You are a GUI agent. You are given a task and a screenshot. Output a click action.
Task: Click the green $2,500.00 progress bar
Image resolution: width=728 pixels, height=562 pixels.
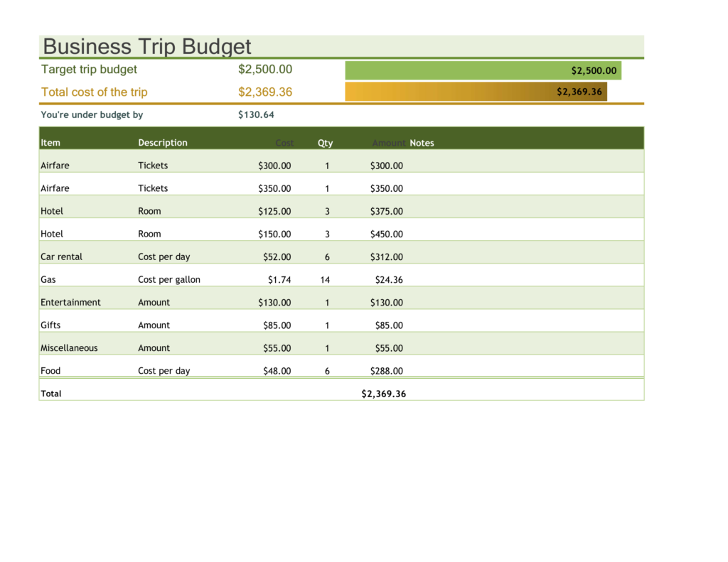[483, 70]
